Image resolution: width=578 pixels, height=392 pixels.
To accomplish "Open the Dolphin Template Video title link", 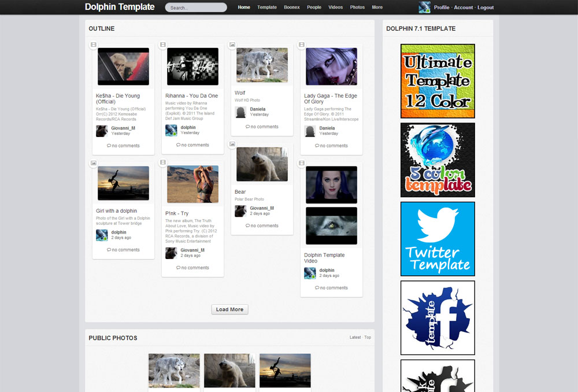I will [324, 258].
